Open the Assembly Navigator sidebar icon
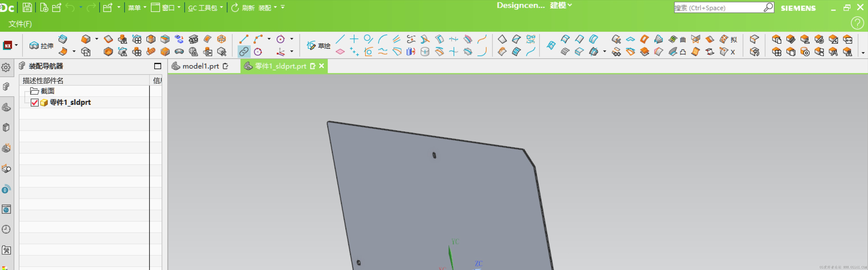 tap(6, 87)
